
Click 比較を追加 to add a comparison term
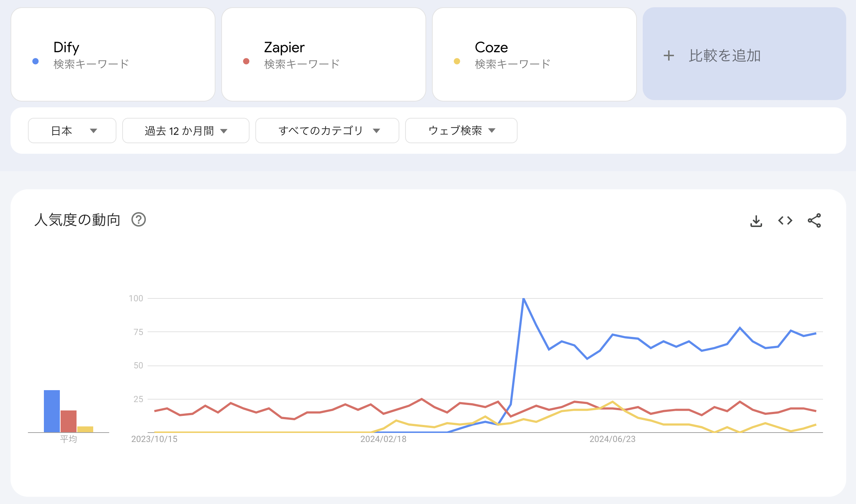click(725, 55)
